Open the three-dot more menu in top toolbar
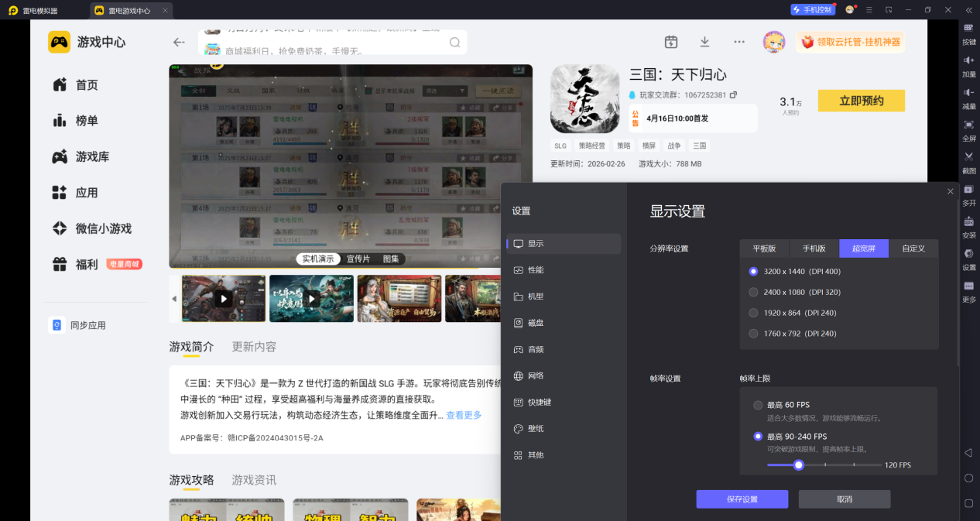 click(738, 42)
